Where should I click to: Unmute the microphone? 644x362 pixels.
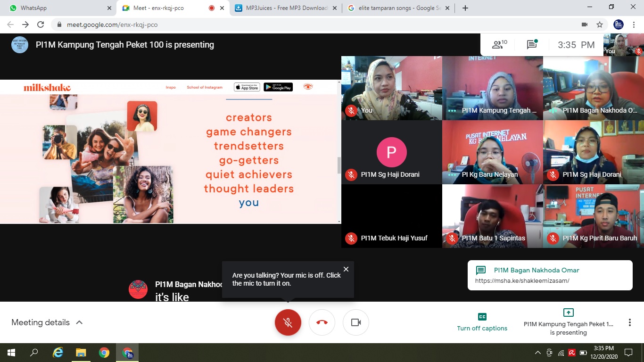point(288,322)
